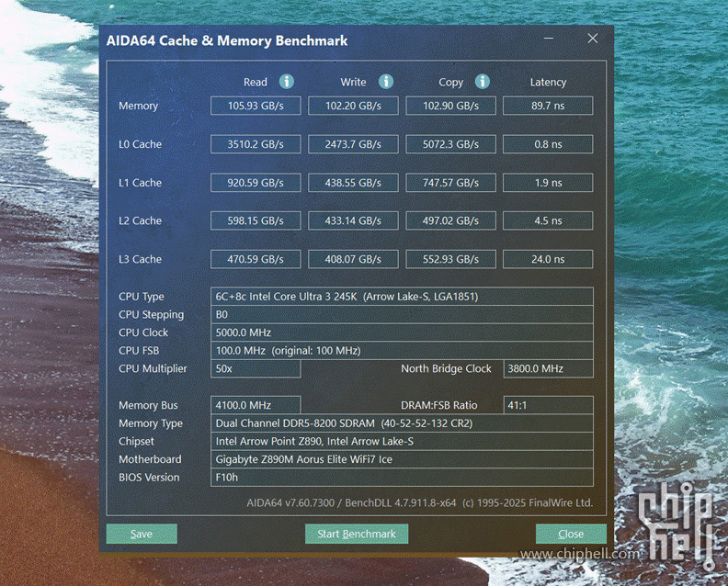728x586 pixels.
Task: Click L1 Cache Read value 920.59 GB/s
Action: [256, 183]
